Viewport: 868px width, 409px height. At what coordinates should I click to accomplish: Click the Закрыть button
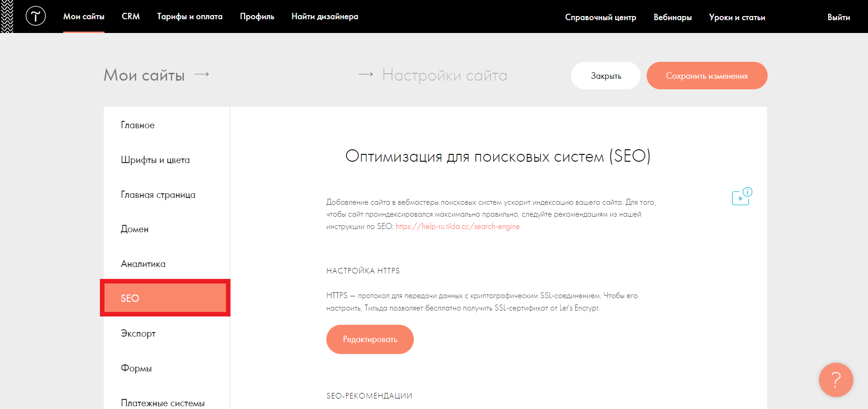(606, 76)
